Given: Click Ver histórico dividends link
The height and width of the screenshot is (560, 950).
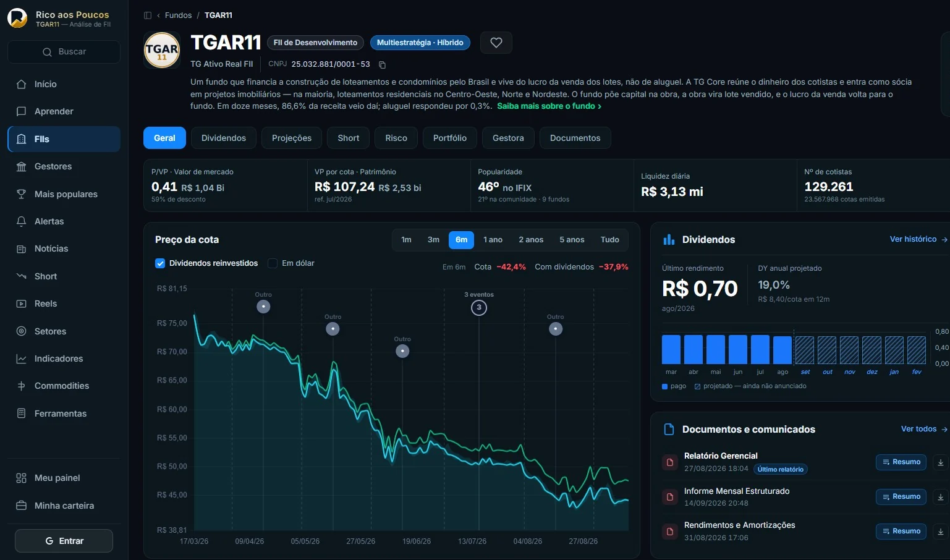Looking at the screenshot, I should (x=918, y=239).
